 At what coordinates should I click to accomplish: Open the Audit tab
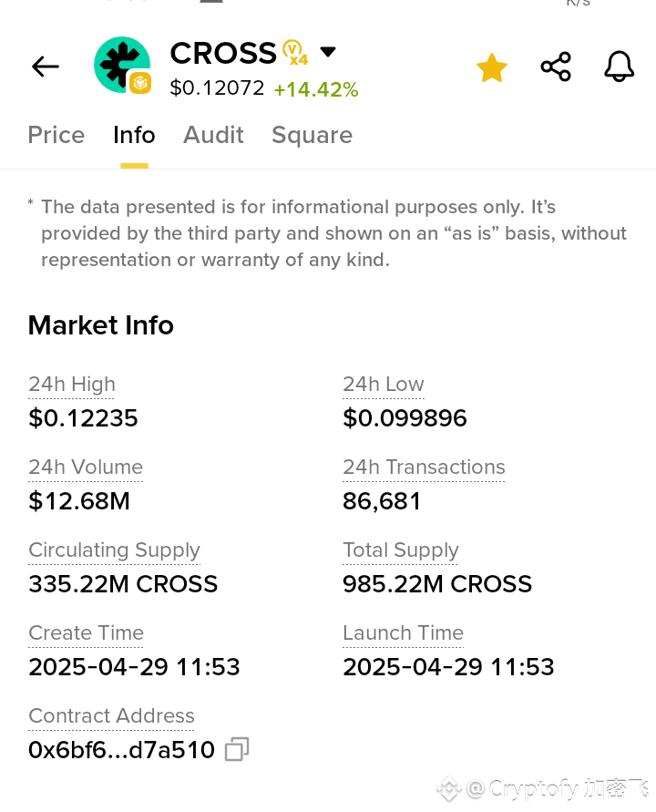[213, 135]
